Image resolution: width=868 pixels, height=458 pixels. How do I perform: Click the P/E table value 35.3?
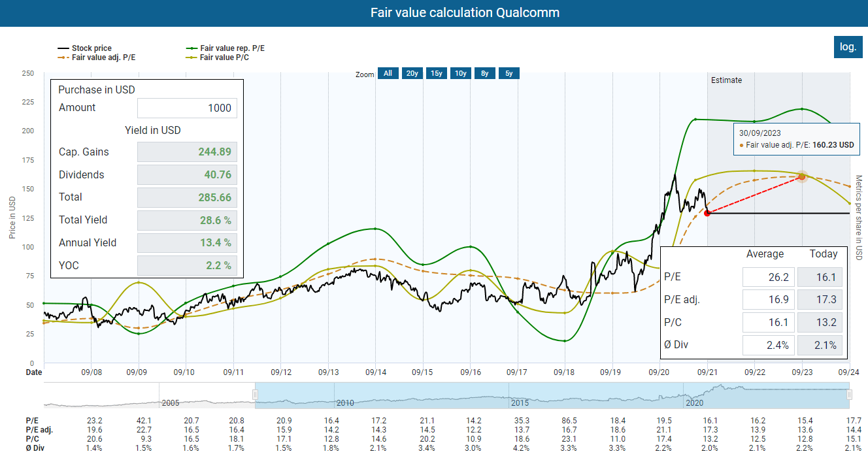(521, 420)
